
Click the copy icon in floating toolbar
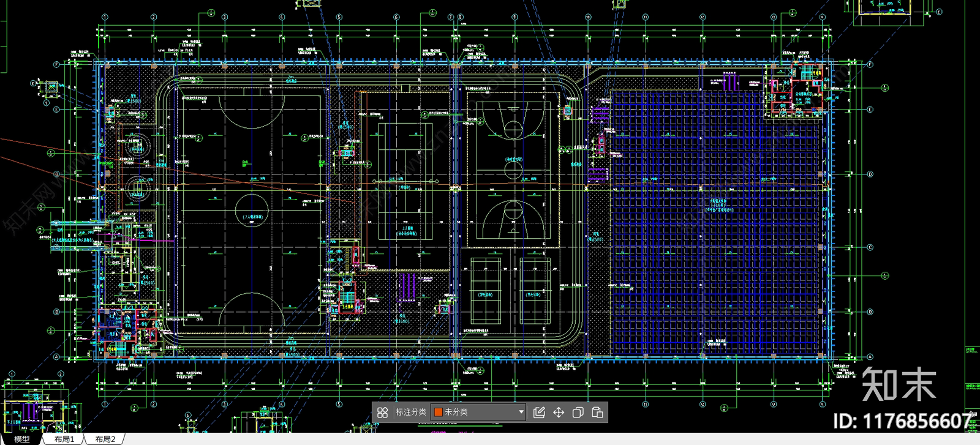[x=578, y=413]
